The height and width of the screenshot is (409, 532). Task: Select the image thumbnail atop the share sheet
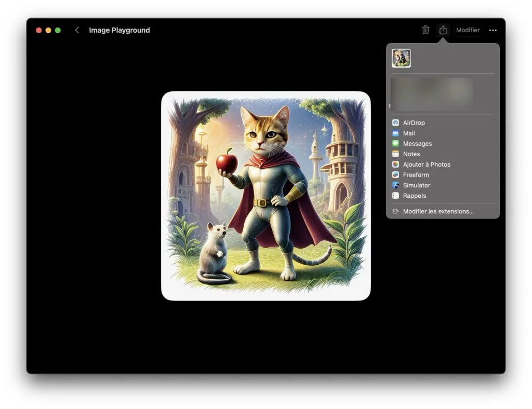click(401, 58)
